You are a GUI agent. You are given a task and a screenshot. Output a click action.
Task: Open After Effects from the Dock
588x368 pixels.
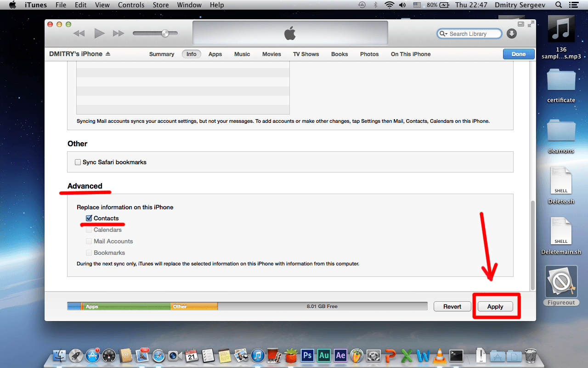point(340,356)
